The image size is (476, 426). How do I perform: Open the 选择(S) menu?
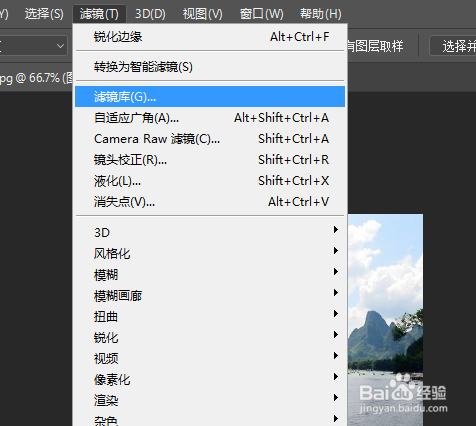click(x=44, y=14)
